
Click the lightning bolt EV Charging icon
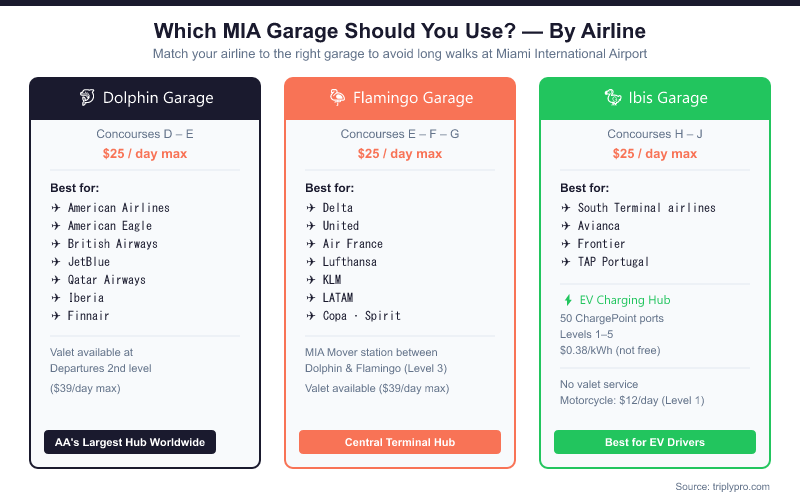coord(568,300)
